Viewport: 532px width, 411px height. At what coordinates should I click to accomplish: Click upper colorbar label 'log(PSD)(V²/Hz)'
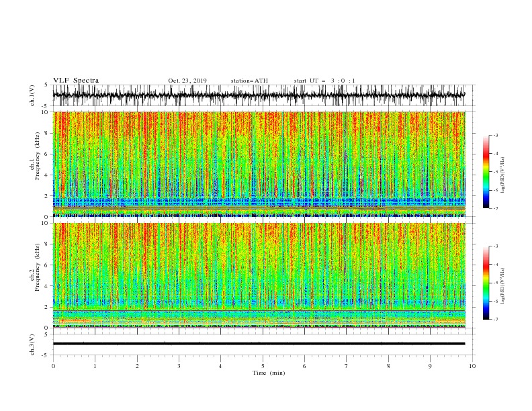tap(502, 175)
